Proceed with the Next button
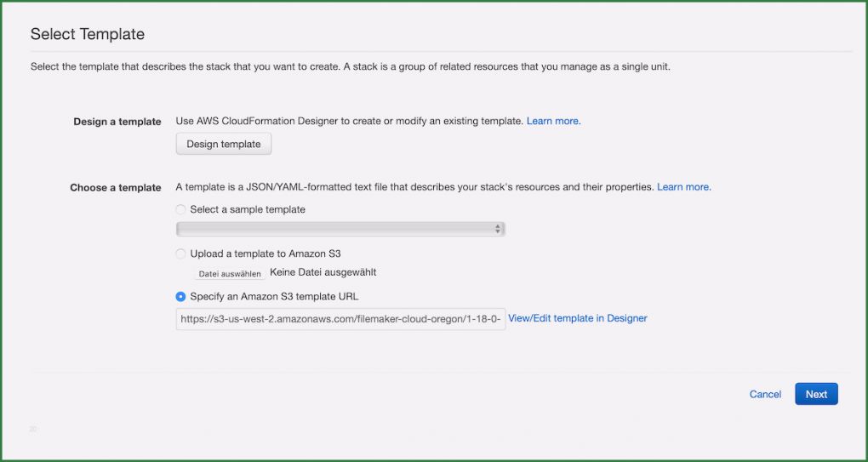 816,394
